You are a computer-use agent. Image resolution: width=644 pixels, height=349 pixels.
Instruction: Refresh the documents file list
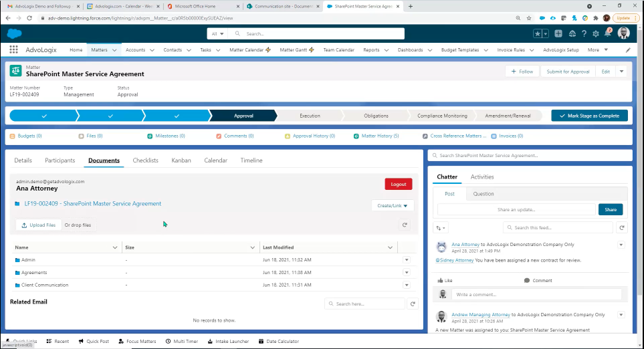(405, 225)
